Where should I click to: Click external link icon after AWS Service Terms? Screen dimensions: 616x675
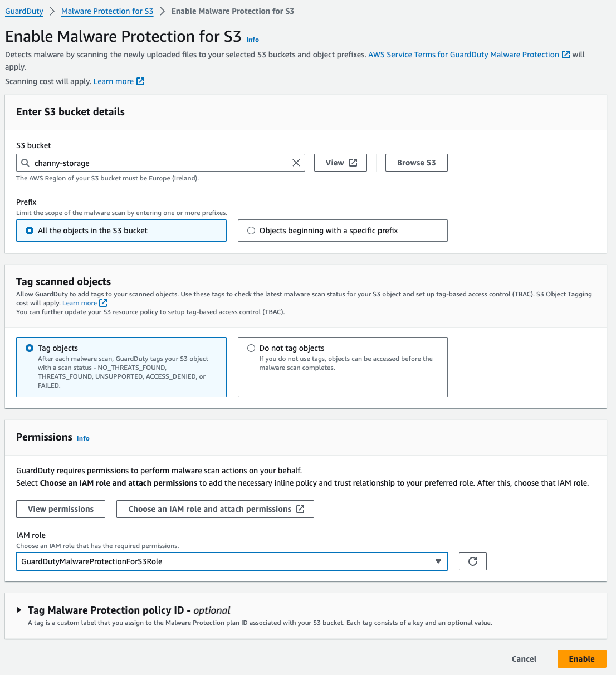click(566, 55)
